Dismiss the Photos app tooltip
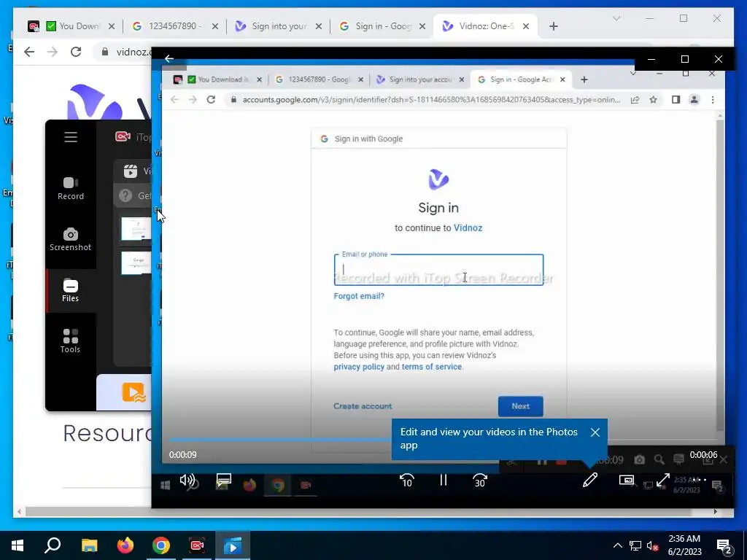 click(x=595, y=432)
